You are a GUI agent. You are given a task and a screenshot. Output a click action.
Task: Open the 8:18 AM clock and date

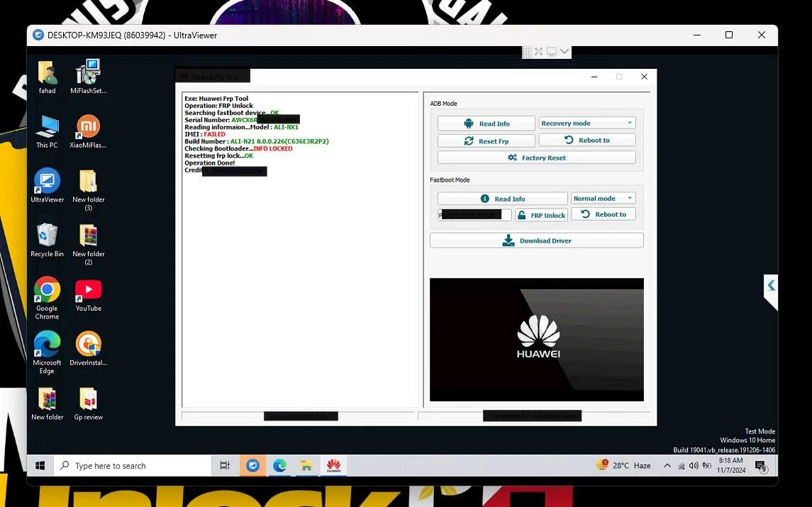(731, 465)
